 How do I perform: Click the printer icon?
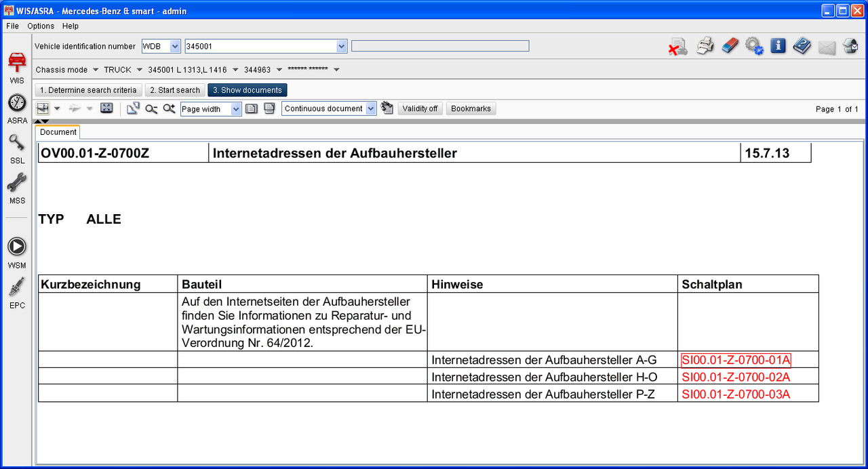706,47
